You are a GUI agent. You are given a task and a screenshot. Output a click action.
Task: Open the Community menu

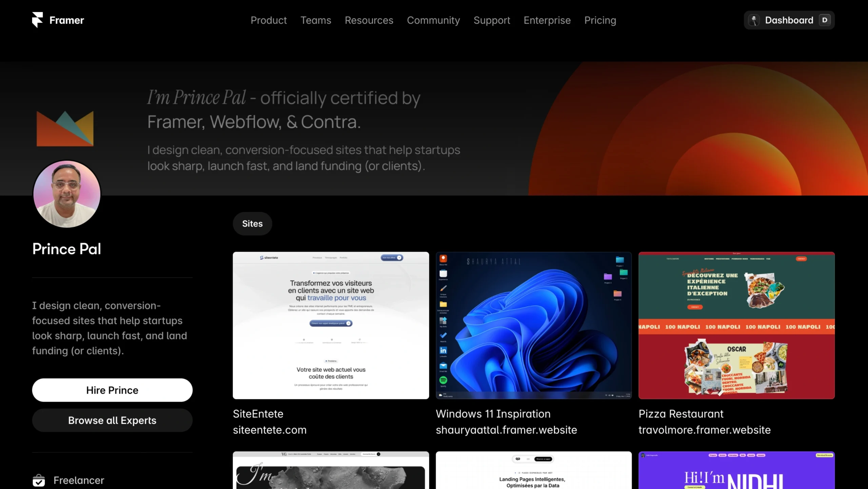pyautogui.click(x=433, y=20)
